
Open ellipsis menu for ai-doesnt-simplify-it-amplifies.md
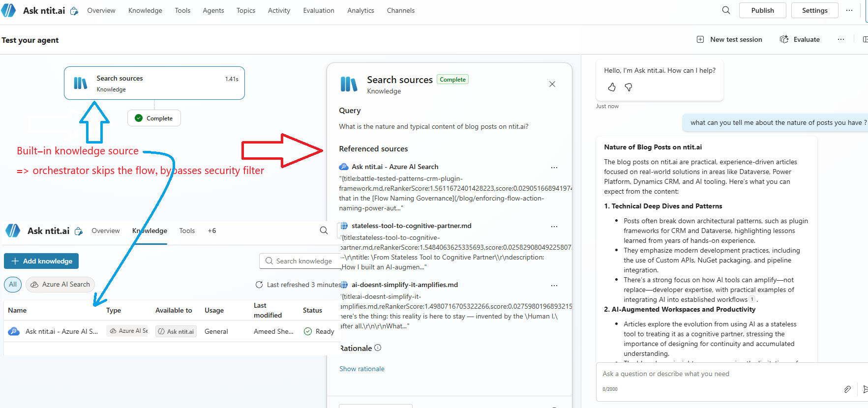tap(554, 285)
